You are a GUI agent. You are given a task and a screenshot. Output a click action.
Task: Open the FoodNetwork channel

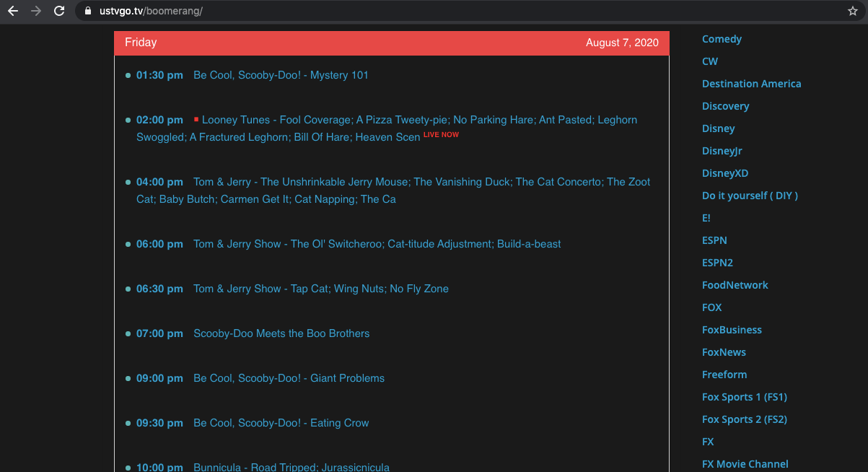click(735, 285)
